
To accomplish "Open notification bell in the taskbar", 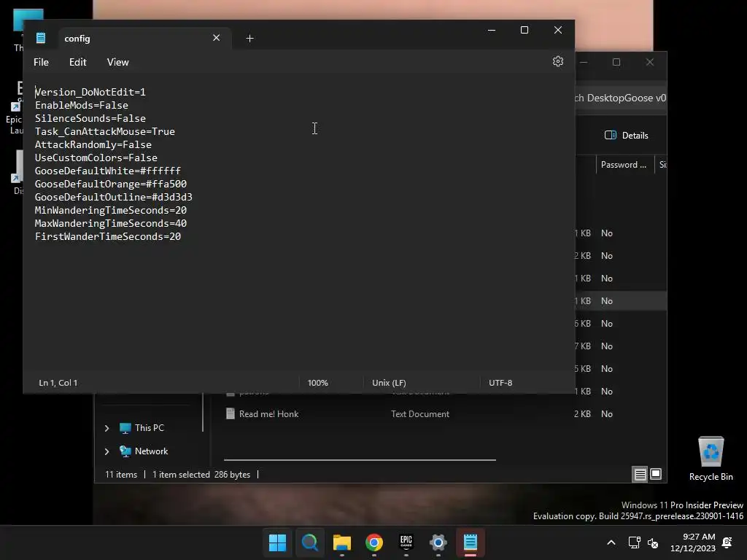I will (x=727, y=542).
